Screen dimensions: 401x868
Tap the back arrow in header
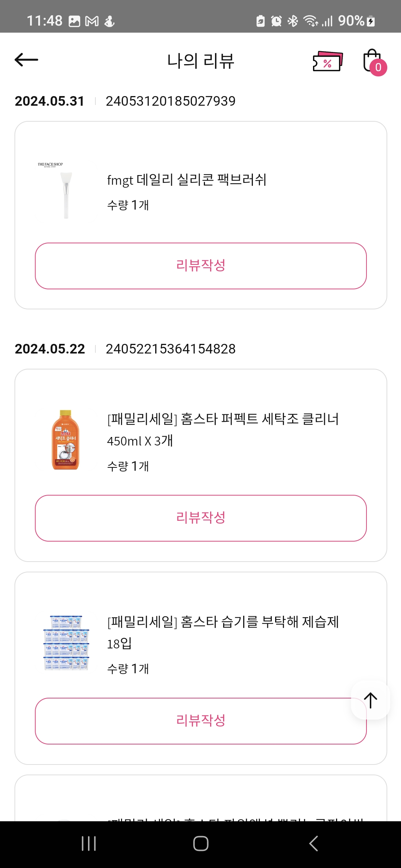tap(26, 60)
